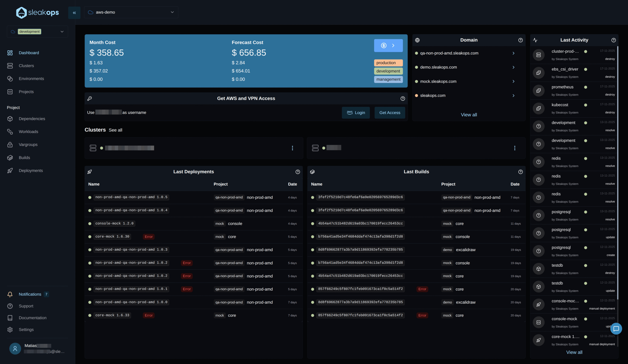This screenshot has width=628, height=364.
Task: Click the Domain panel help icon
Action: tap(520, 40)
